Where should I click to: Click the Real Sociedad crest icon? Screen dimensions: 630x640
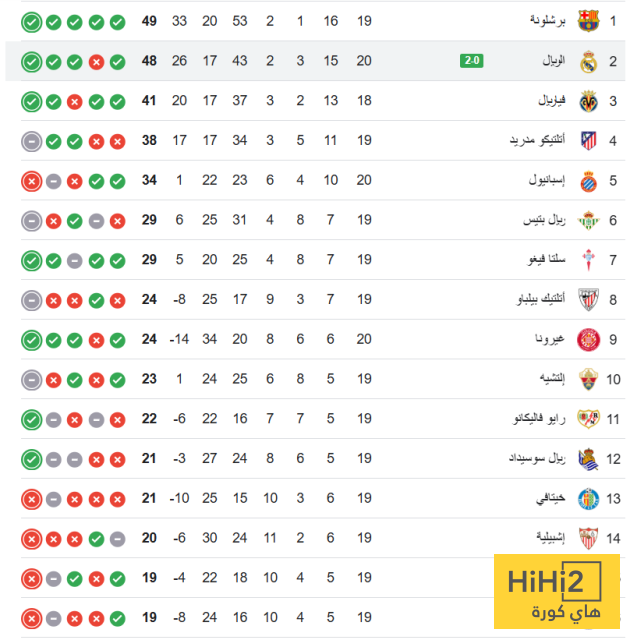(x=589, y=459)
